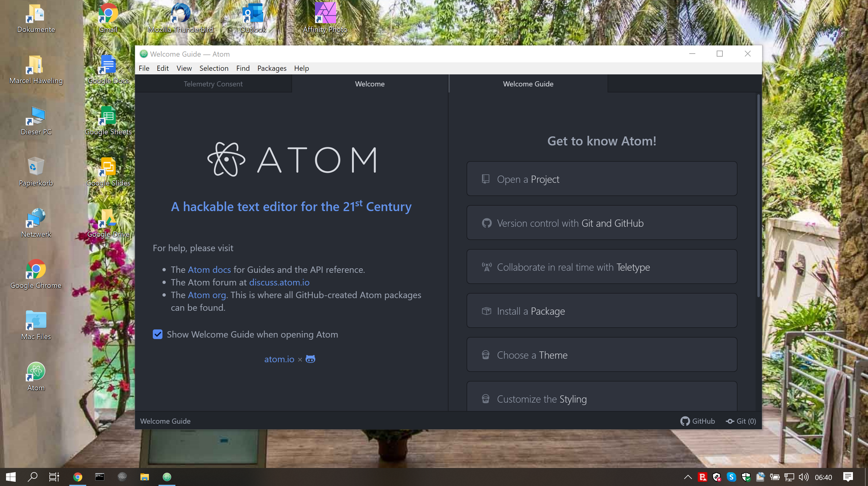Open Task View from the taskbar
The image size is (868, 486).
pyautogui.click(x=54, y=477)
